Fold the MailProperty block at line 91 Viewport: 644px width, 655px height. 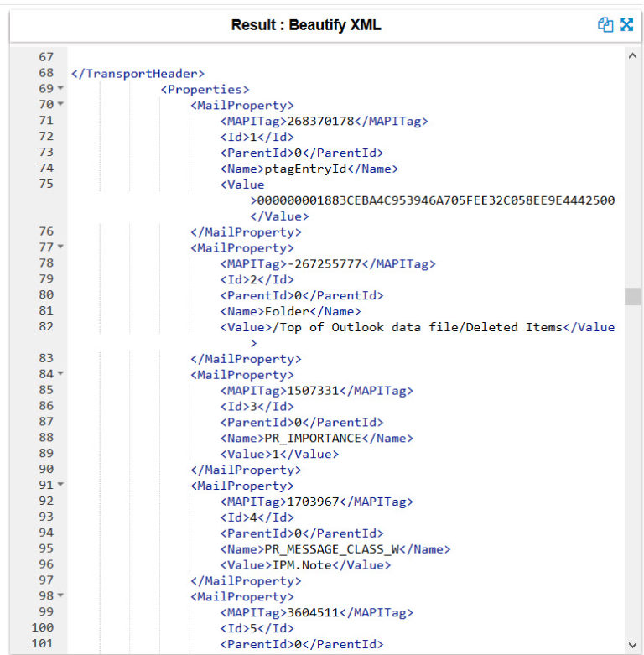pyautogui.click(x=60, y=485)
